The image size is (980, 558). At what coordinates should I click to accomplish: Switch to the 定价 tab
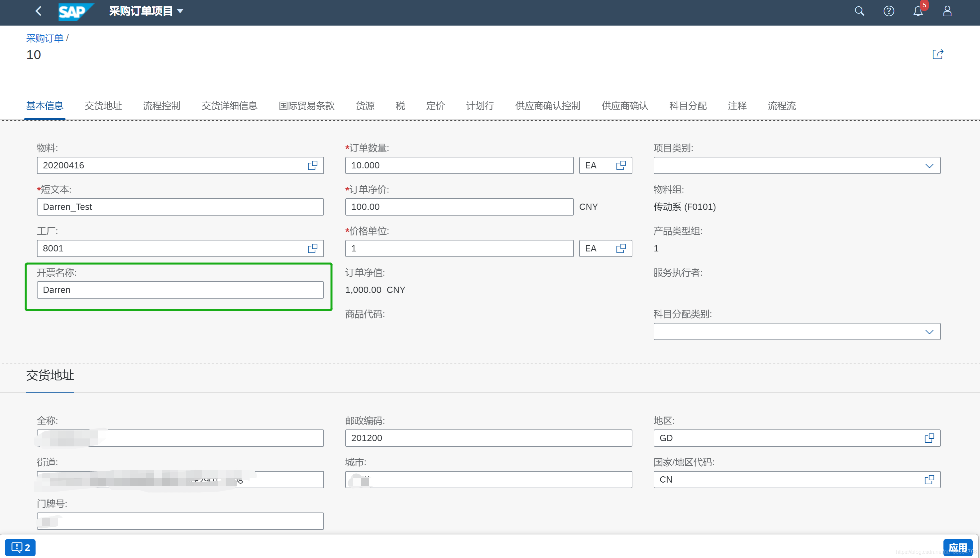(x=436, y=106)
